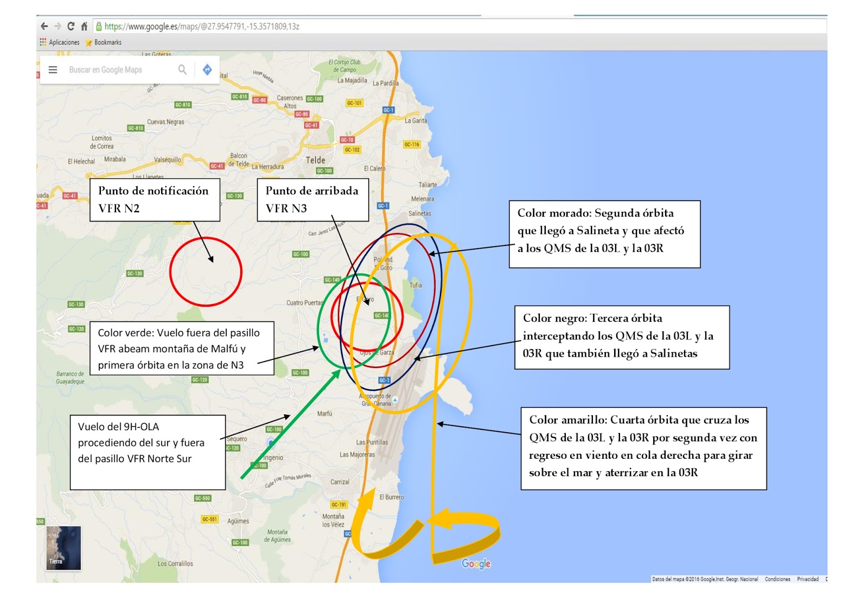Click the 'Tufia' place label
This screenshot has width=868, height=614.
[x=416, y=284]
